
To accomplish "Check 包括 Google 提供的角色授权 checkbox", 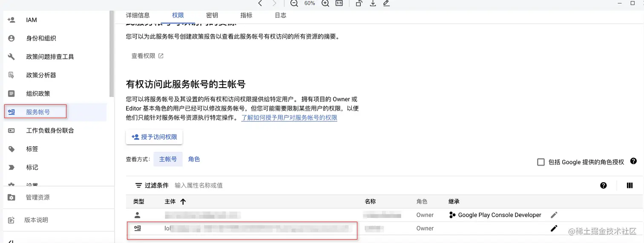I will (x=541, y=162).
